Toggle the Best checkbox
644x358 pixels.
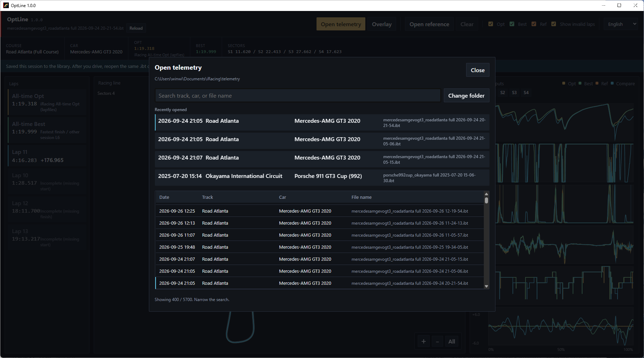coord(512,24)
